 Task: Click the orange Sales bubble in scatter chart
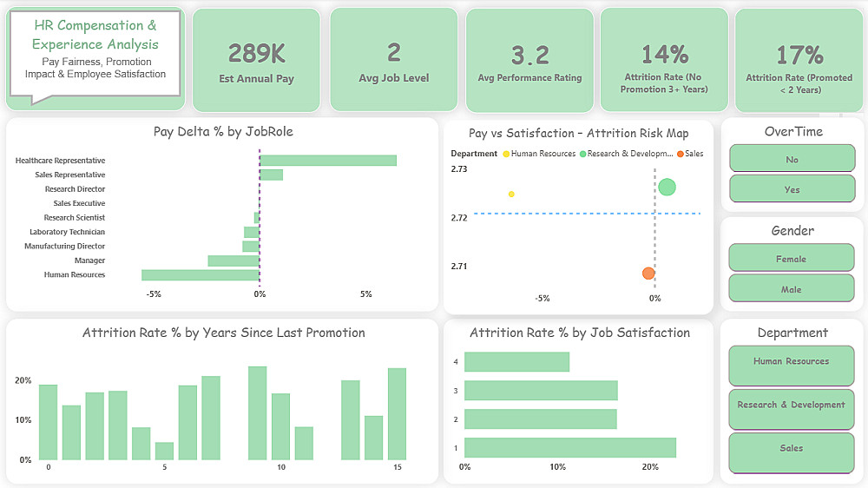click(648, 273)
